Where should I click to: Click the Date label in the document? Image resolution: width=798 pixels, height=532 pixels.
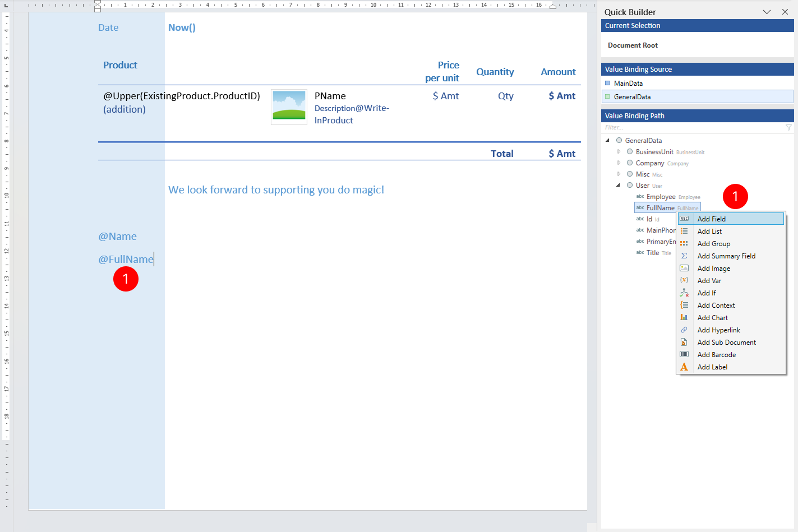click(108, 27)
